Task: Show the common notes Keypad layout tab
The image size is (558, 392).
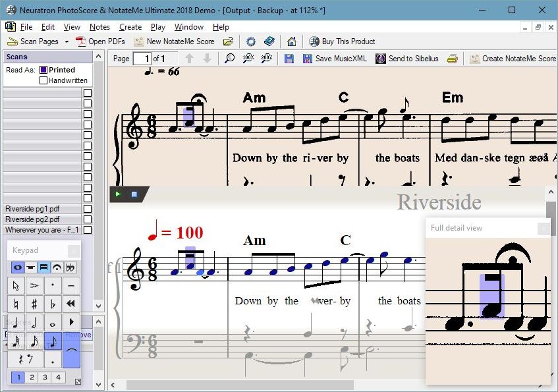Action: point(17,267)
